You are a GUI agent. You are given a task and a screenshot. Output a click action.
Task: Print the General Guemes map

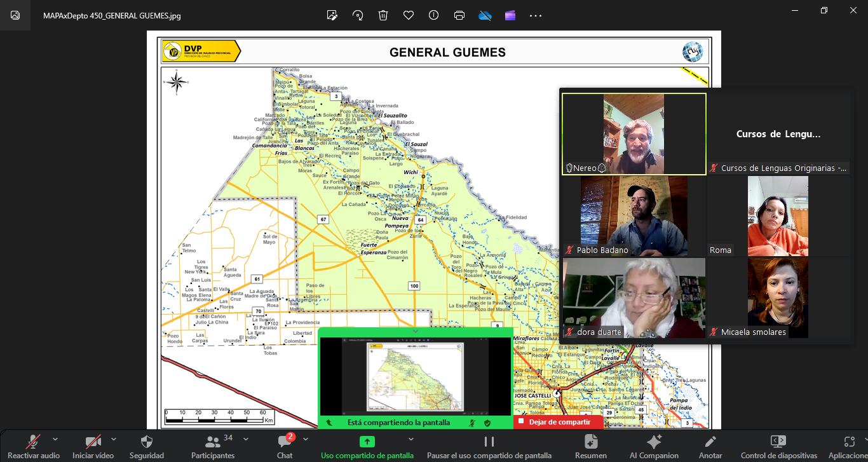(x=459, y=15)
